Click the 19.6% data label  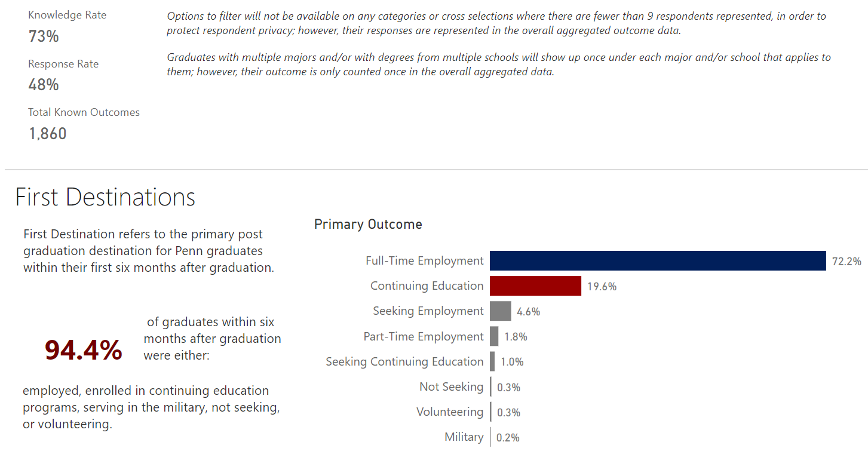(602, 287)
